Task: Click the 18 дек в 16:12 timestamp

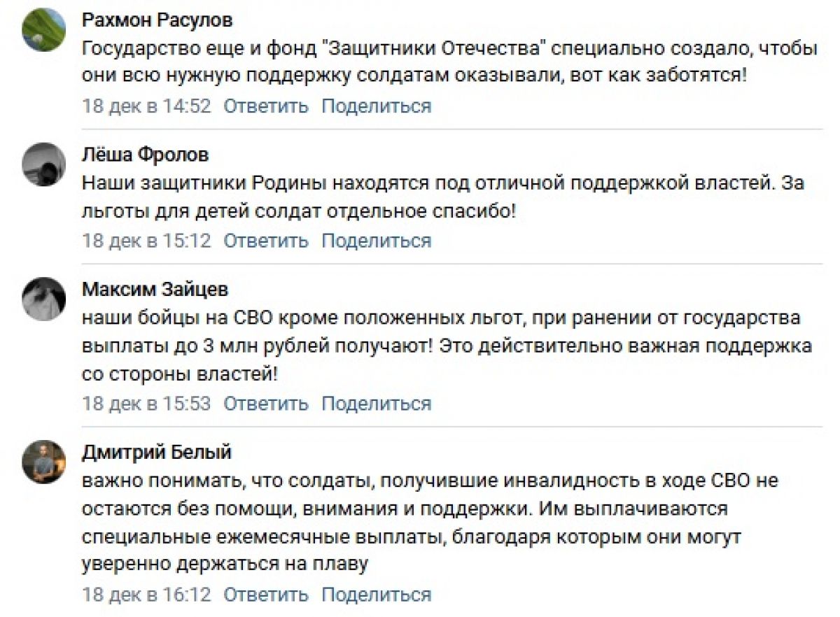Action: [146, 595]
